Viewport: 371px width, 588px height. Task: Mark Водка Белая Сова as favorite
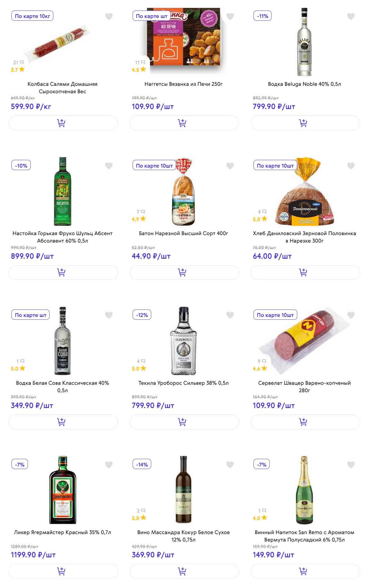click(x=109, y=315)
